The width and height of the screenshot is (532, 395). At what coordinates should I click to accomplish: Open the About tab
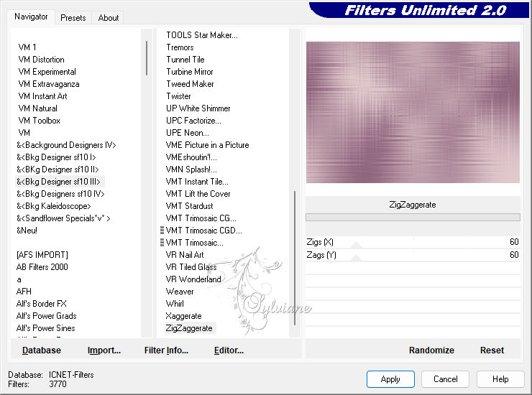tap(109, 18)
